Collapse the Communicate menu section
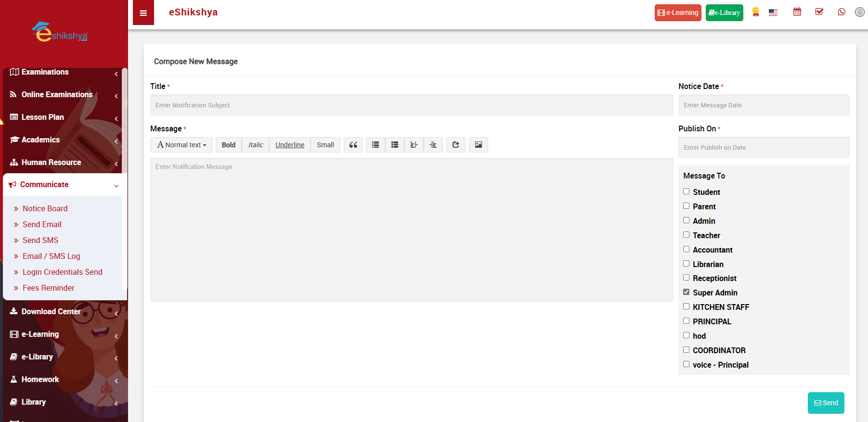868x422 pixels. tap(63, 185)
